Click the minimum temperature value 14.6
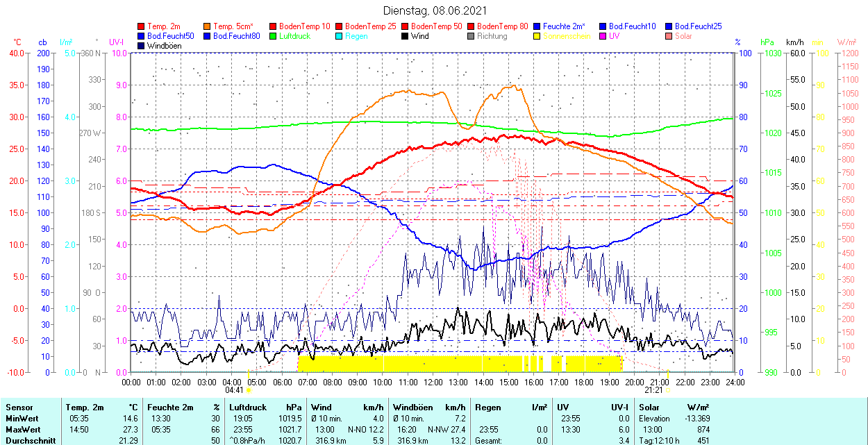 point(131,419)
